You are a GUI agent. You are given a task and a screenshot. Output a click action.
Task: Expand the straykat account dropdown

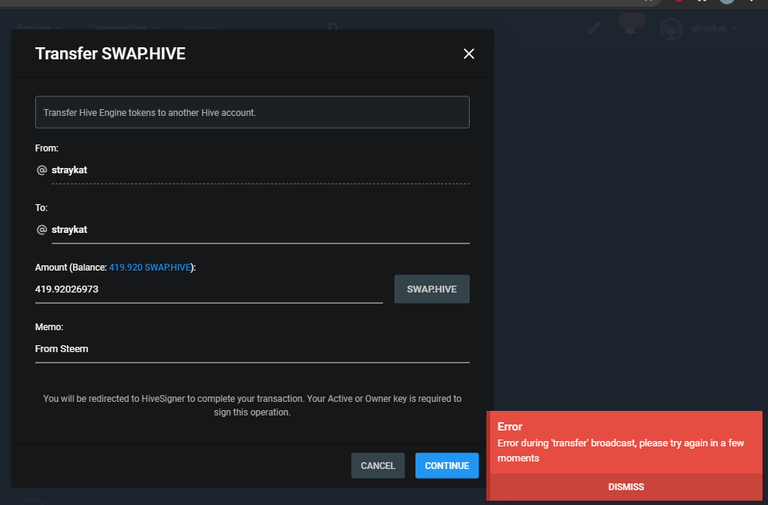[x=714, y=28]
